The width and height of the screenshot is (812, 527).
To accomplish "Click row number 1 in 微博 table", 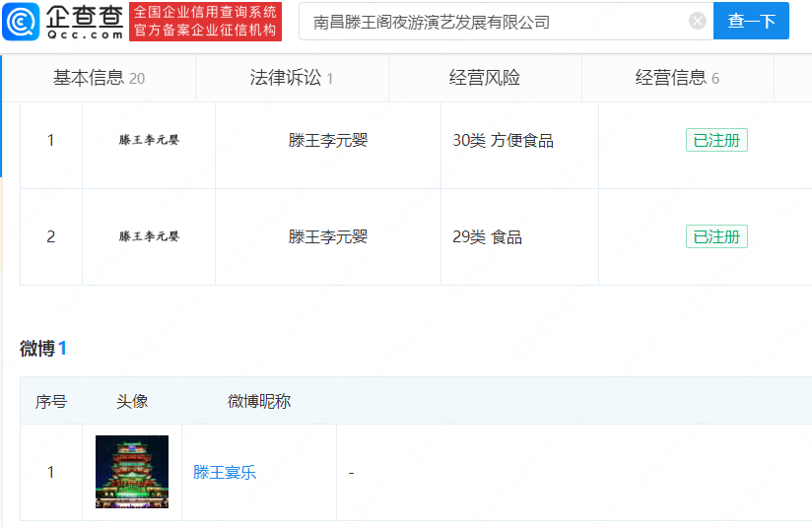I will [51, 472].
